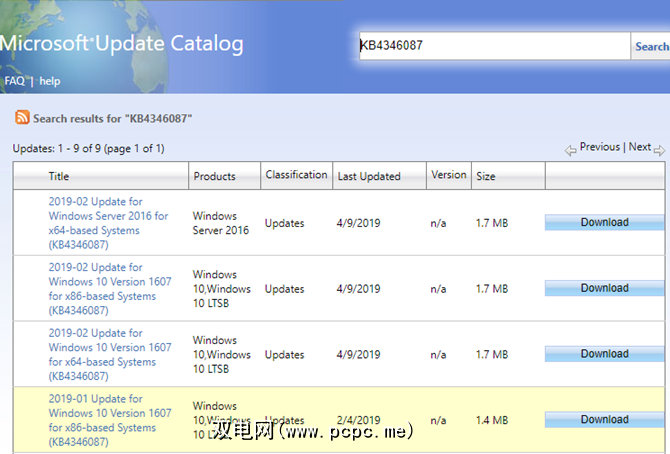
Task: Click the Previous arrow icon
Action: click(570, 150)
